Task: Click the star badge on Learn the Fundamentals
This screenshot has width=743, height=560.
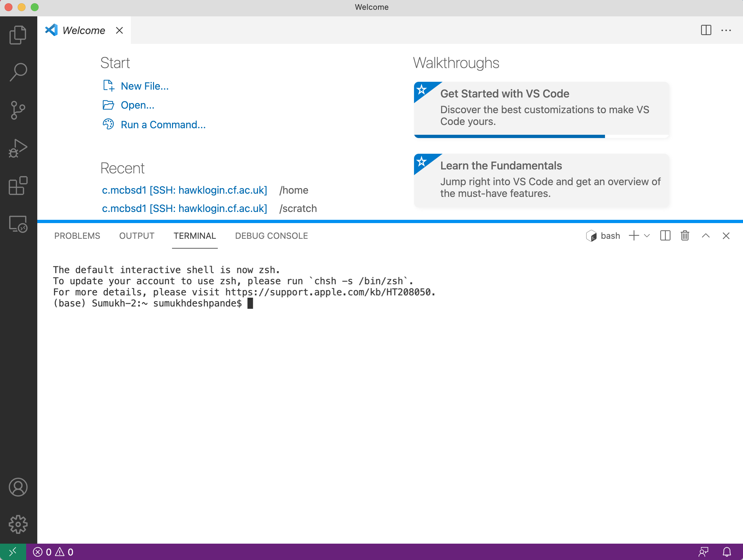Action: 422,162
